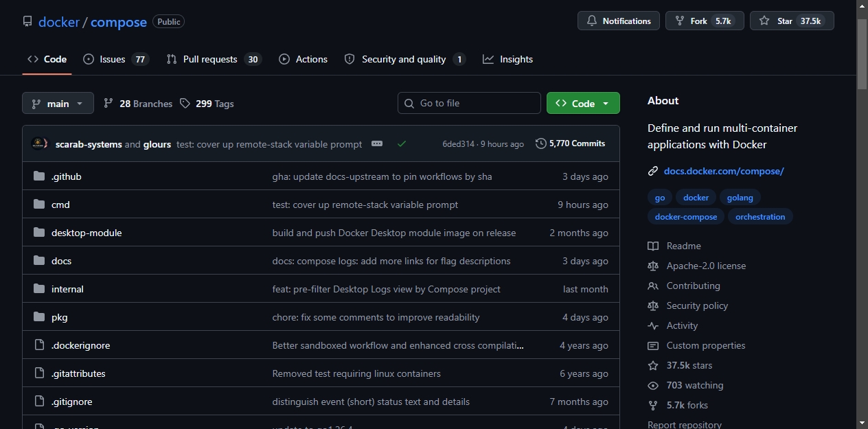Viewport: 868px width, 429px height.
Task: Go to the Actions tab
Action: (x=303, y=59)
